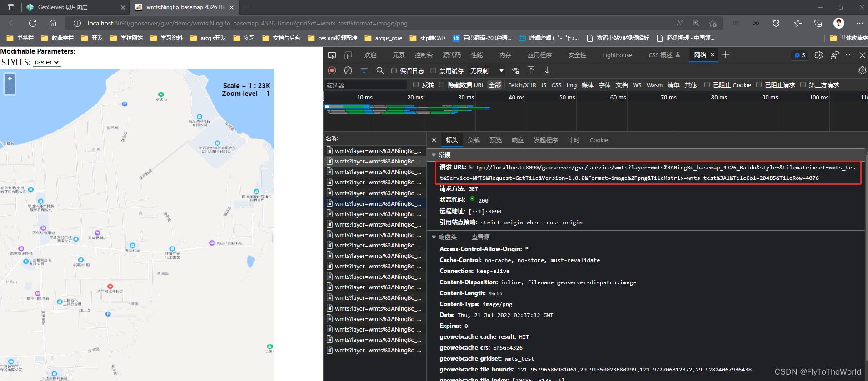Image resolution: width=868 pixels, height=381 pixels.
Task: Switch to the Timing tab of request
Action: (x=574, y=140)
